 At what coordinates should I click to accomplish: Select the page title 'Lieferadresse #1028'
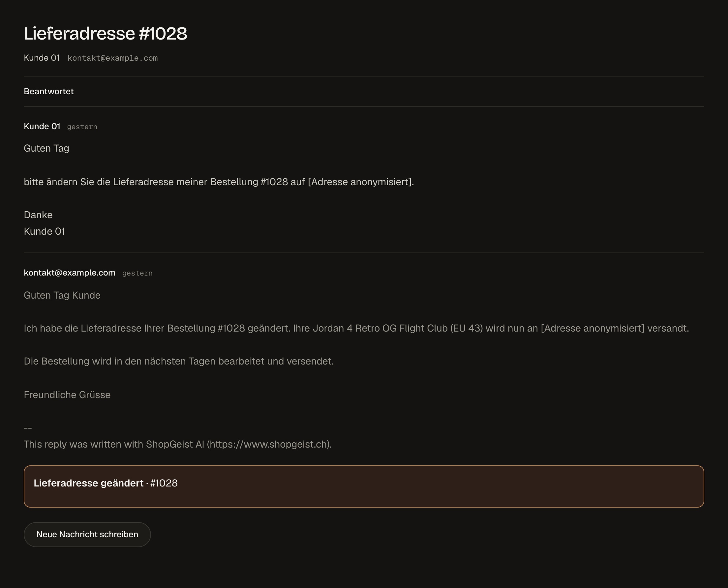[106, 34]
